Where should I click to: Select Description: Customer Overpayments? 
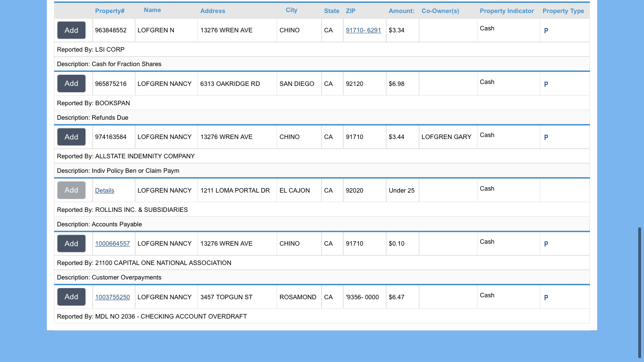(322, 277)
